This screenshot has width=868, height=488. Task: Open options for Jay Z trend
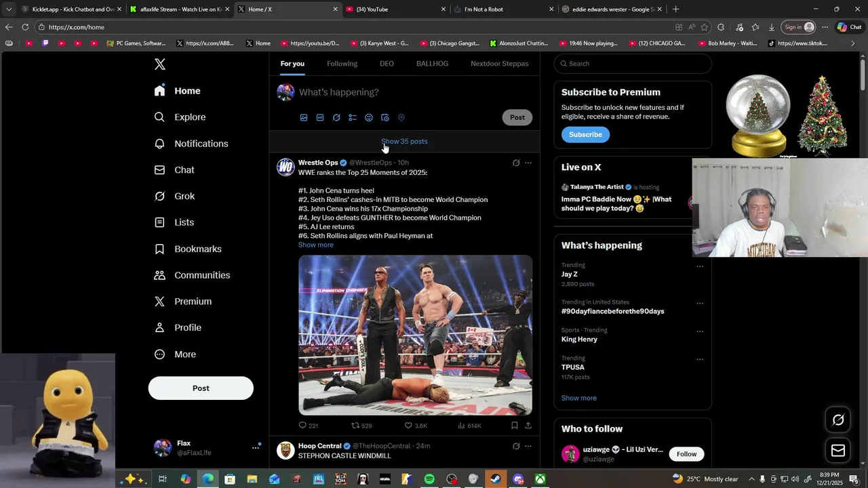(700, 266)
